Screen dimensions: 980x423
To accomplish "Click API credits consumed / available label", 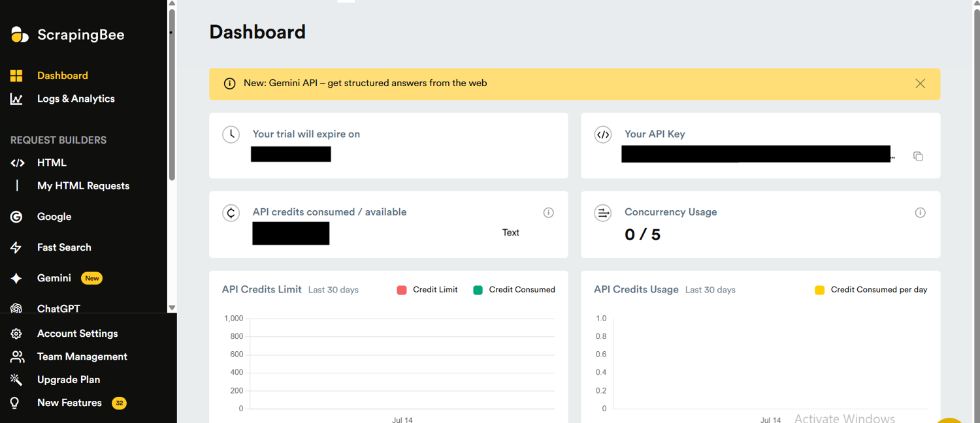I will coord(329,213).
